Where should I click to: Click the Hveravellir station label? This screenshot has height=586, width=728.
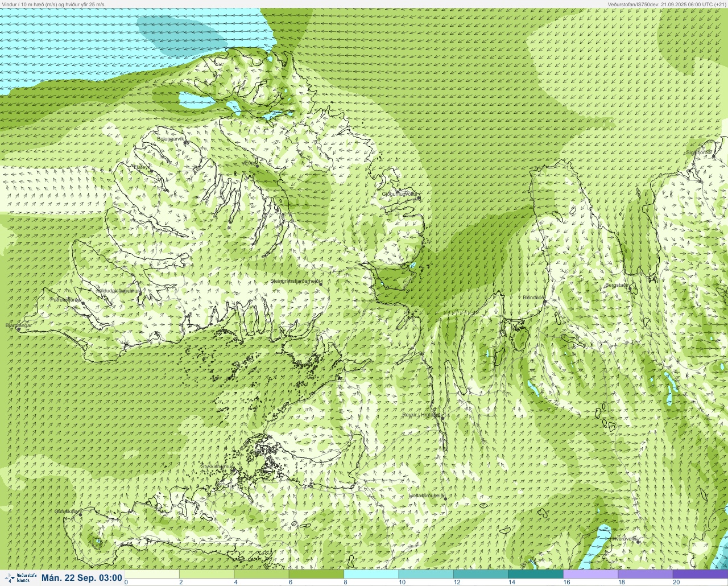tap(624, 538)
